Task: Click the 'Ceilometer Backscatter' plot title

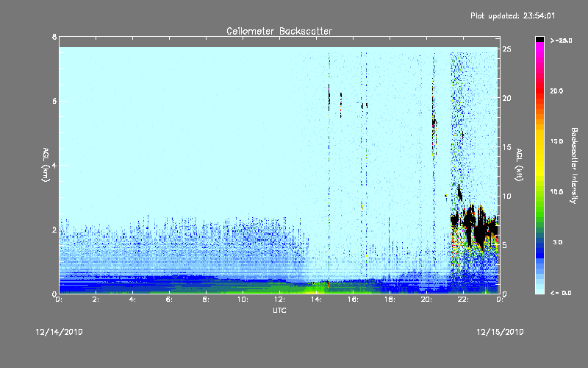Action: (279, 31)
